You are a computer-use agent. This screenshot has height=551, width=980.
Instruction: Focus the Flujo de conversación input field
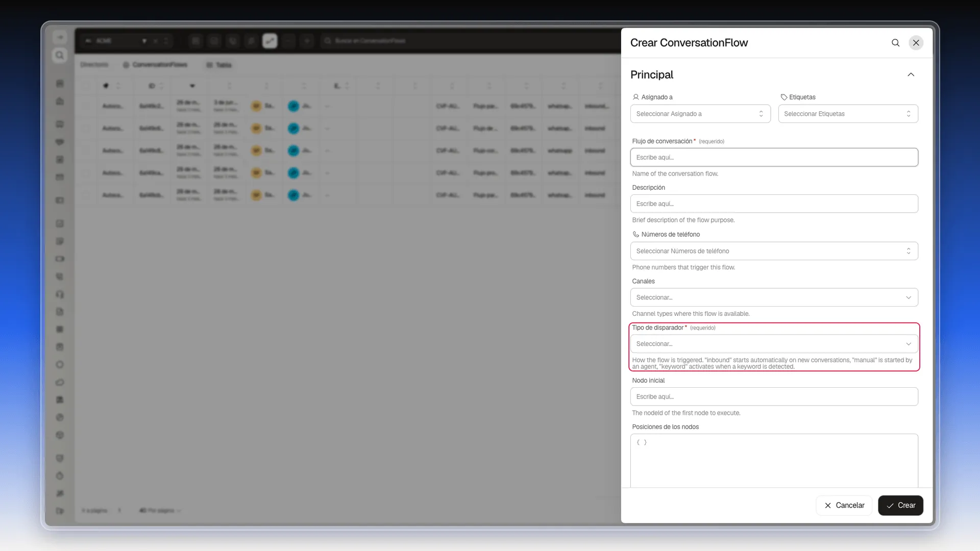(x=774, y=157)
